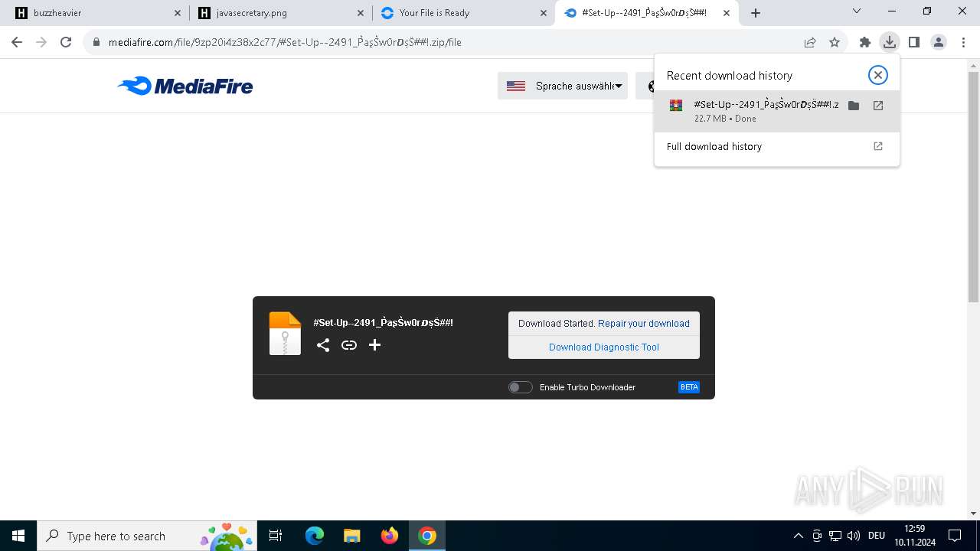
Task: Click the WinRAR archive icon in downloads
Action: click(x=676, y=106)
